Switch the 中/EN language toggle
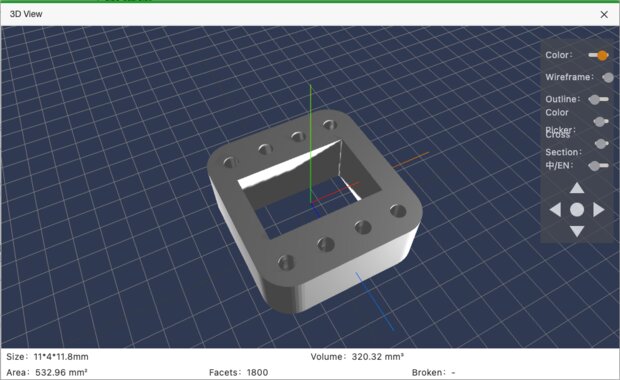 coord(598,166)
